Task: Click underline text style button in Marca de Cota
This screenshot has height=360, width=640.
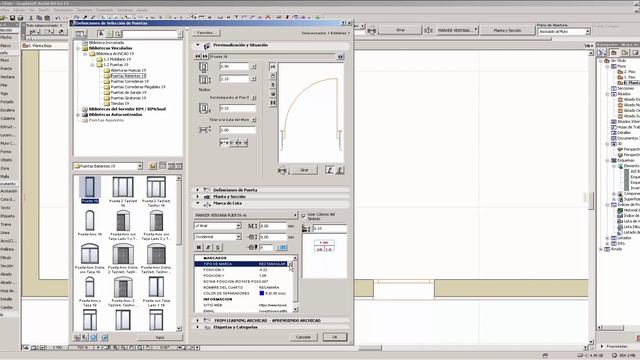Action: (218, 247)
